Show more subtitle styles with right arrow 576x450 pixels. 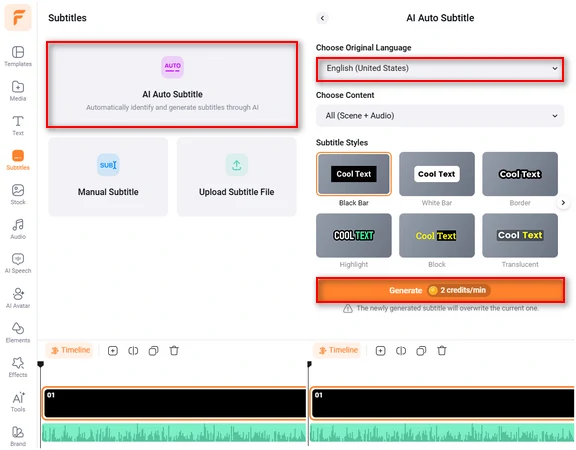(563, 203)
